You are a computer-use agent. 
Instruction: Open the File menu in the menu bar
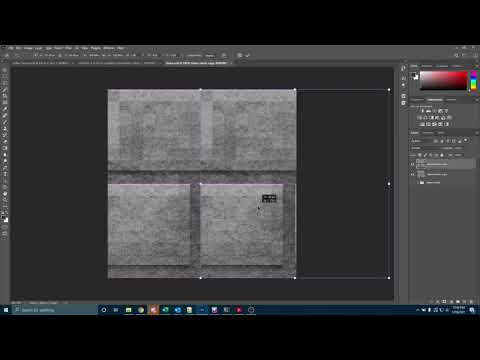(11, 48)
